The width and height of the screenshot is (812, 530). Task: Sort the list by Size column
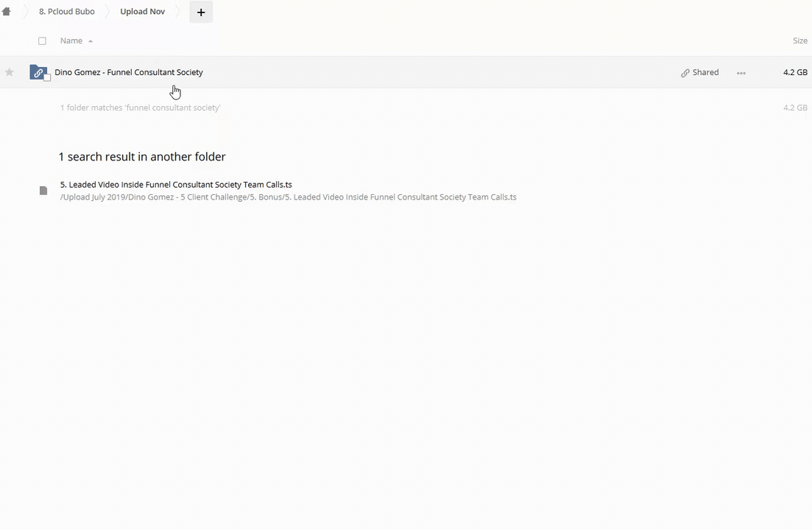tap(799, 40)
